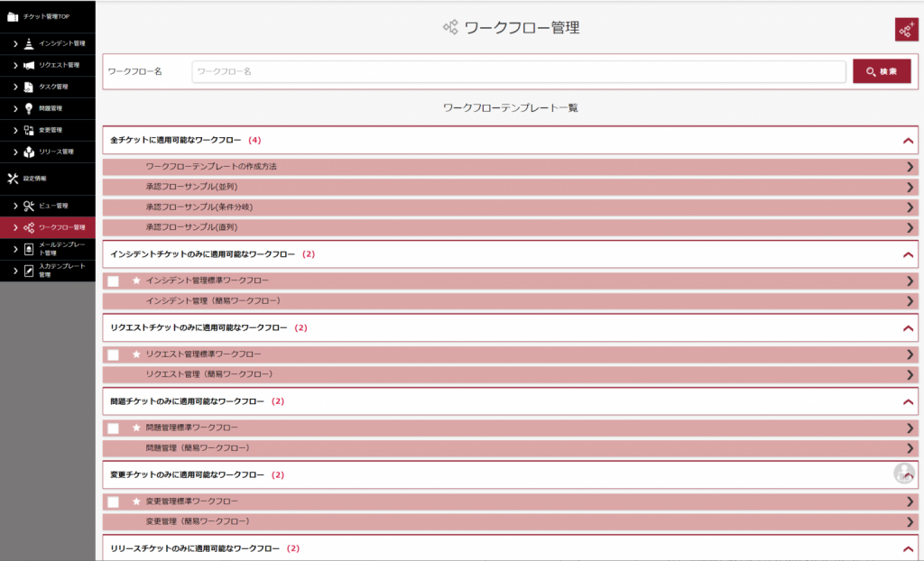Collapse the 全チケットに適用可能なワークフロー section

click(x=909, y=141)
